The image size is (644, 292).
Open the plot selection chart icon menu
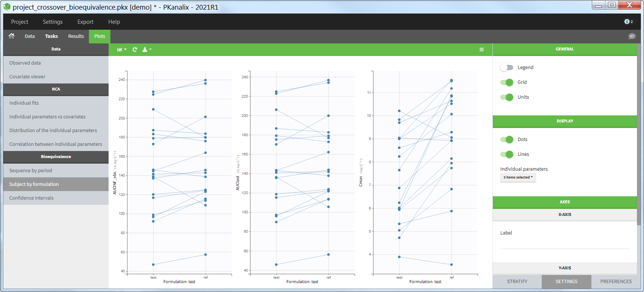122,49
